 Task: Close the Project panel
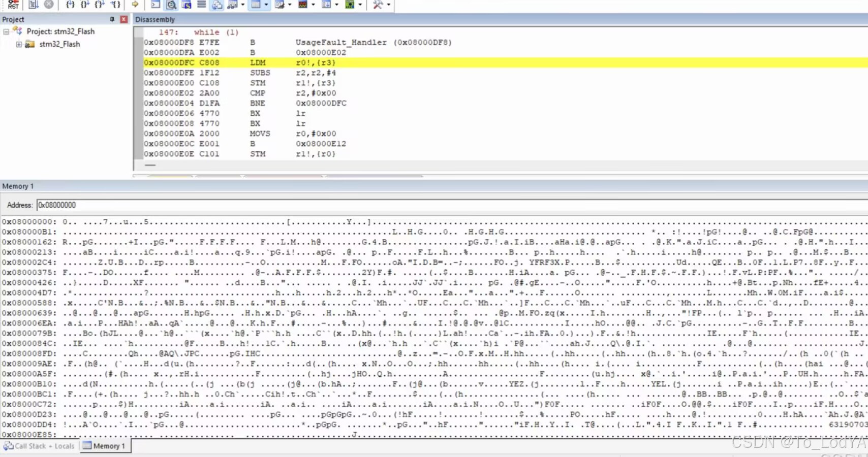(123, 19)
